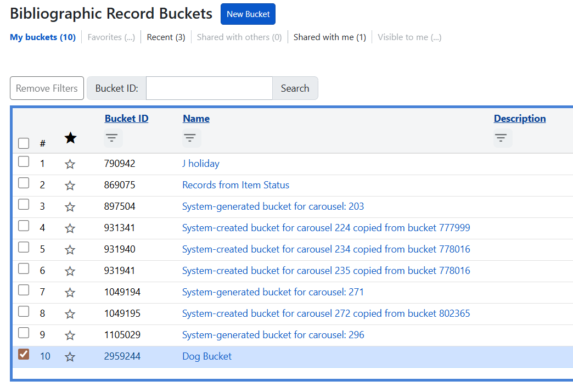This screenshot has width=573, height=392.
Task: Open the Dog Bucket
Action: (206, 356)
